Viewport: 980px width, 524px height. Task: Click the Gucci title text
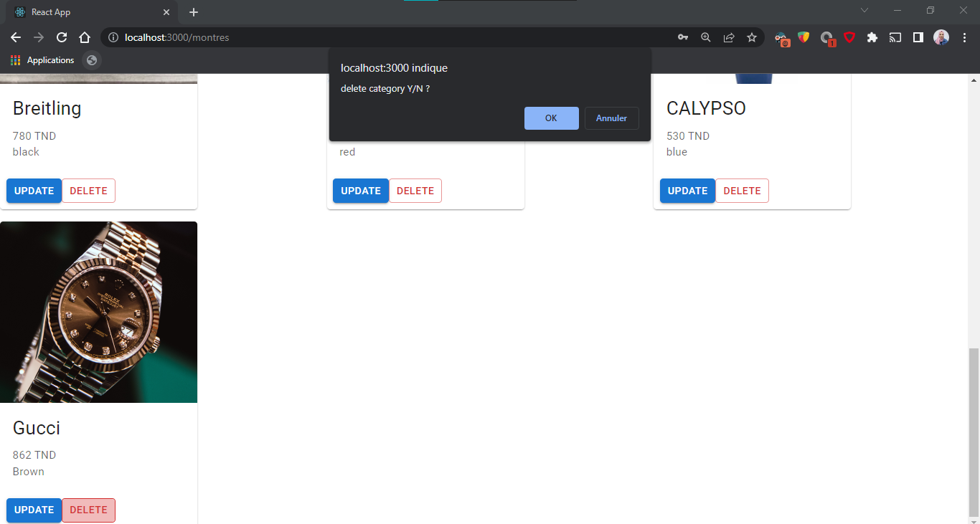37,428
